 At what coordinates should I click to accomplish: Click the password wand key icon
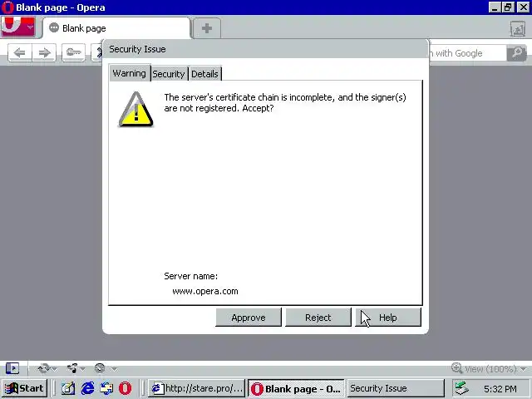74,53
